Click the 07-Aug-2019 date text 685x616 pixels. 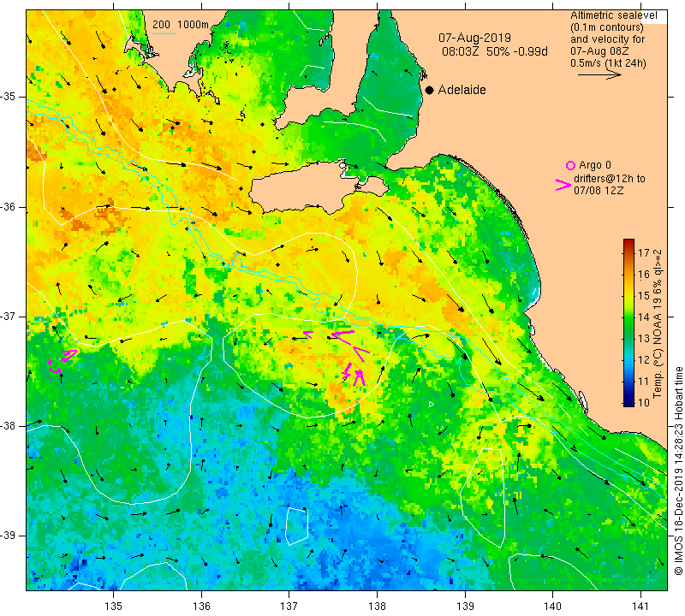coord(475,38)
